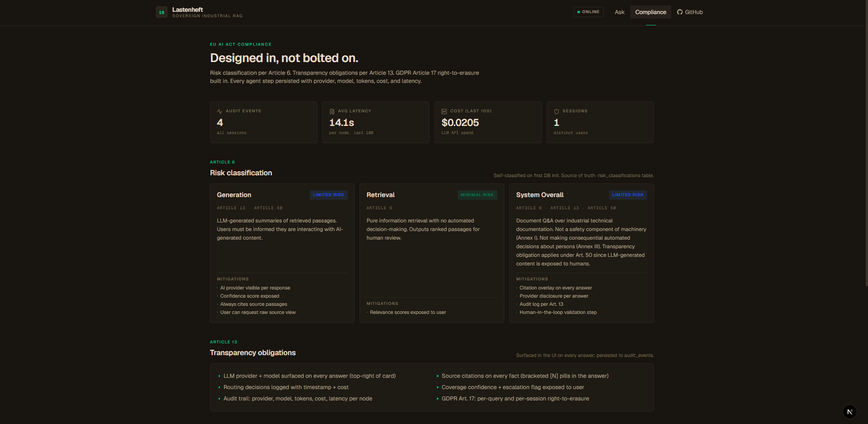Click the System Overall LIMITED RISK badge
The height and width of the screenshot is (424, 868).
(628, 195)
